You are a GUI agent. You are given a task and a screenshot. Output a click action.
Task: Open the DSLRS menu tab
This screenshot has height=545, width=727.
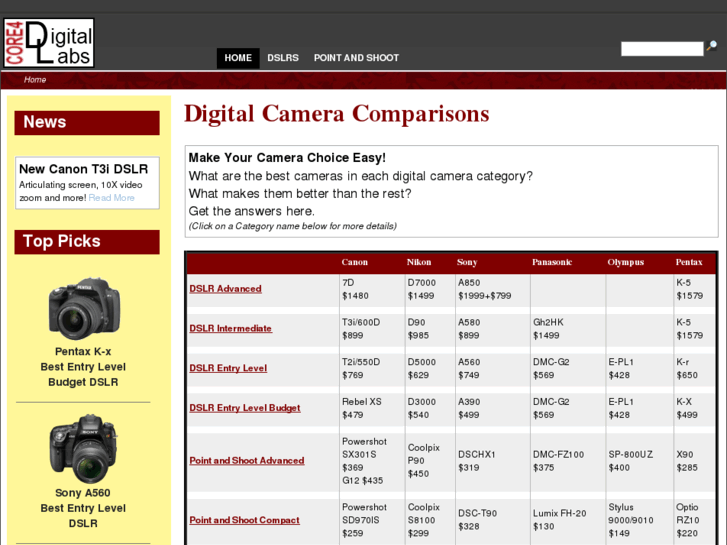283,58
